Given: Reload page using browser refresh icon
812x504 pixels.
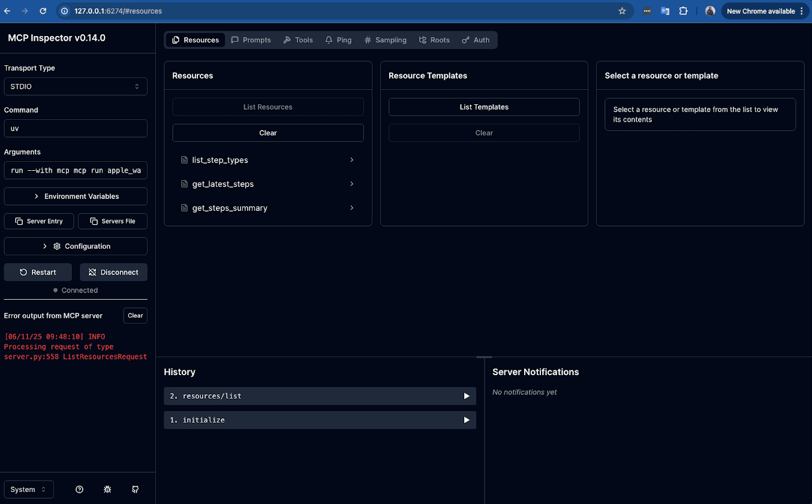Looking at the screenshot, I should point(43,11).
